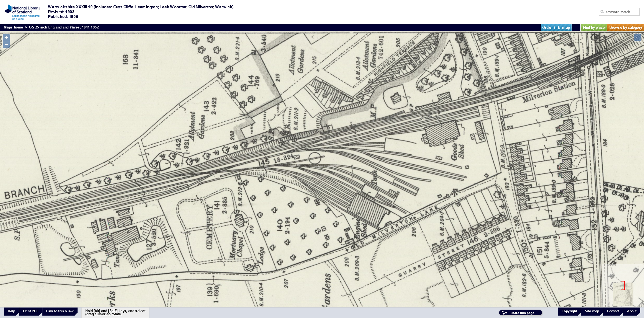This screenshot has width=644, height=318.
Task: Open the Browse by category tab
Action: pos(625,28)
